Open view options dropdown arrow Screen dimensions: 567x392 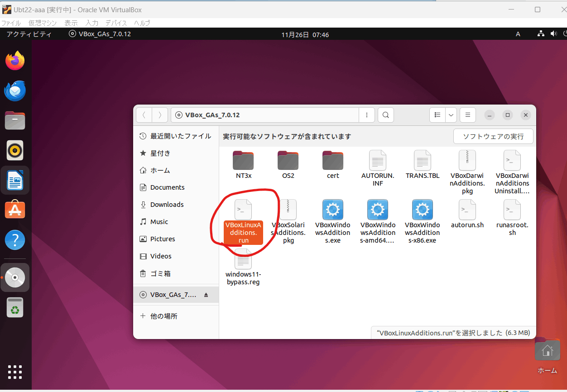pos(451,115)
